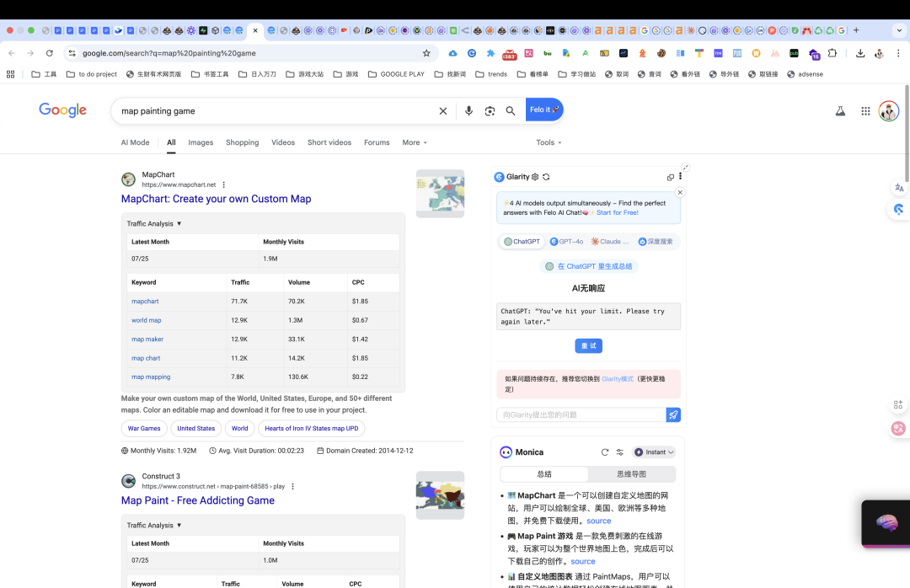
Task: Switch to the Videos tab
Action: [283, 142]
